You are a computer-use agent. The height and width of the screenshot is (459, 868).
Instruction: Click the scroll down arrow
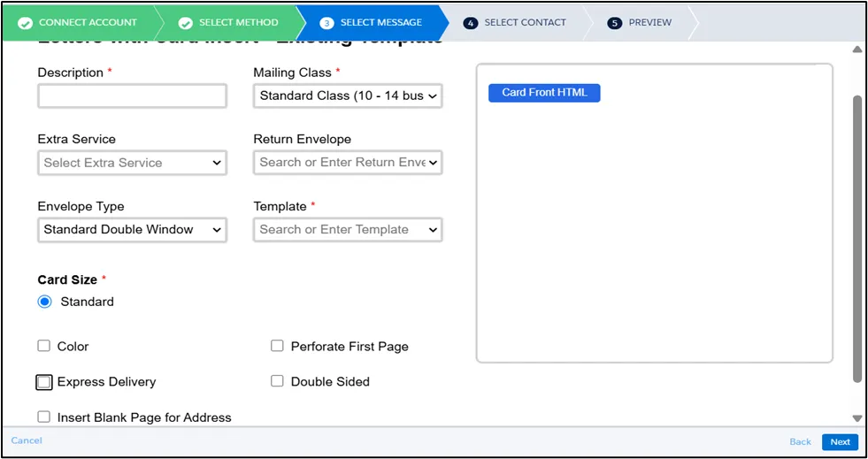pyautogui.click(x=856, y=418)
